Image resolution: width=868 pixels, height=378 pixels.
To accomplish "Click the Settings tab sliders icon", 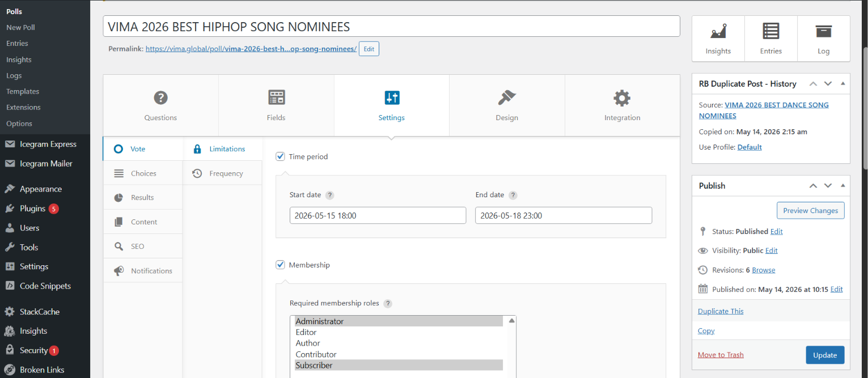I will pyautogui.click(x=392, y=97).
